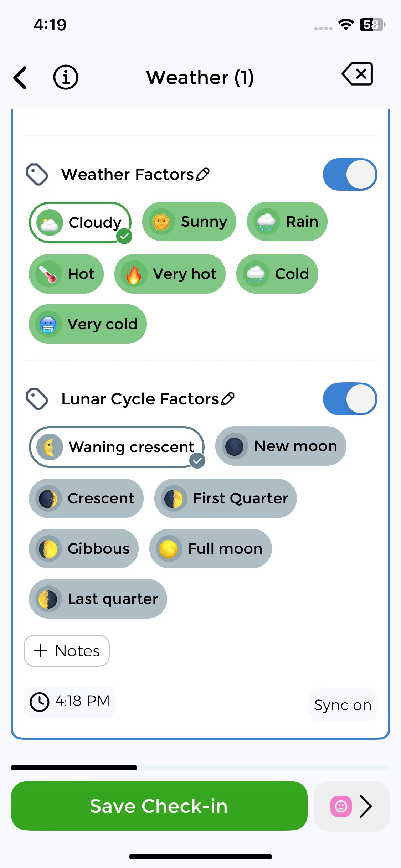The height and width of the screenshot is (868, 401).
Task: Disable the Weather Factors toggle
Action: pyautogui.click(x=350, y=175)
